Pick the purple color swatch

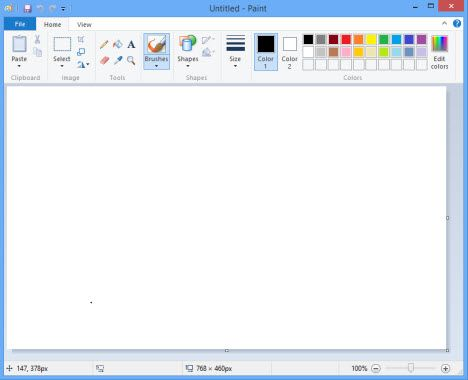(421, 39)
